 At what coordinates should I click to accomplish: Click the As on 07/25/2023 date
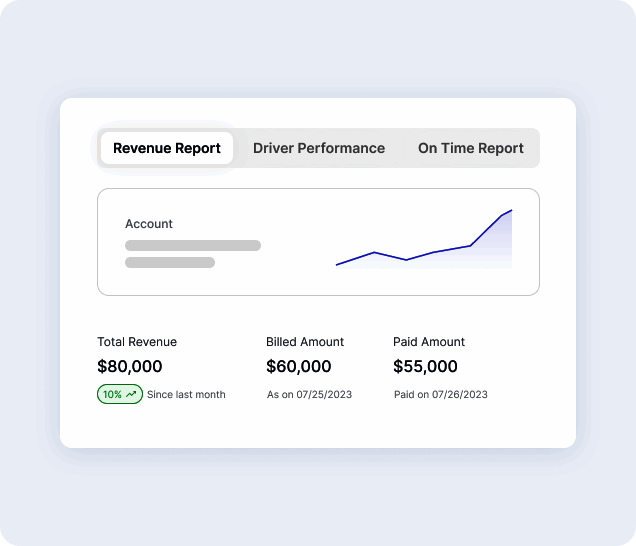(x=309, y=395)
